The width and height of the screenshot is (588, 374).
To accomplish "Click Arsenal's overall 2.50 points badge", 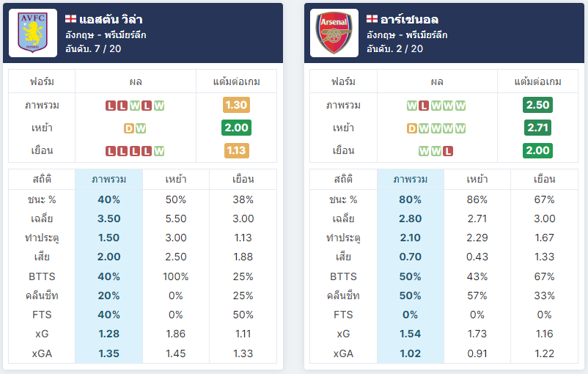I will (x=537, y=105).
